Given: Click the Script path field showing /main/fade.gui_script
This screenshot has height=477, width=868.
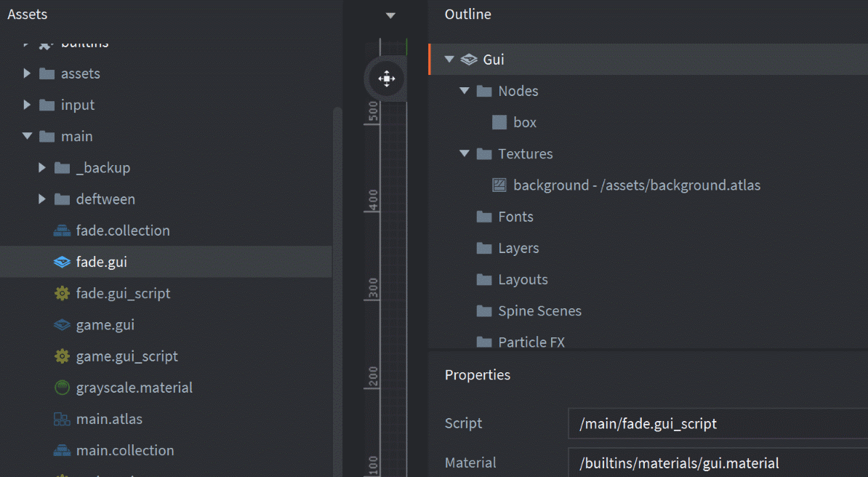Looking at the screenshot, I should pos(716,423).
